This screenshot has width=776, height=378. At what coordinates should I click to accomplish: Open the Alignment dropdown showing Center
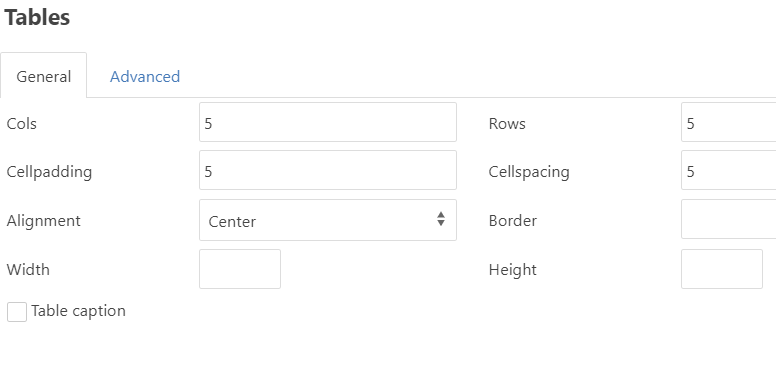[x=328, y=220]
